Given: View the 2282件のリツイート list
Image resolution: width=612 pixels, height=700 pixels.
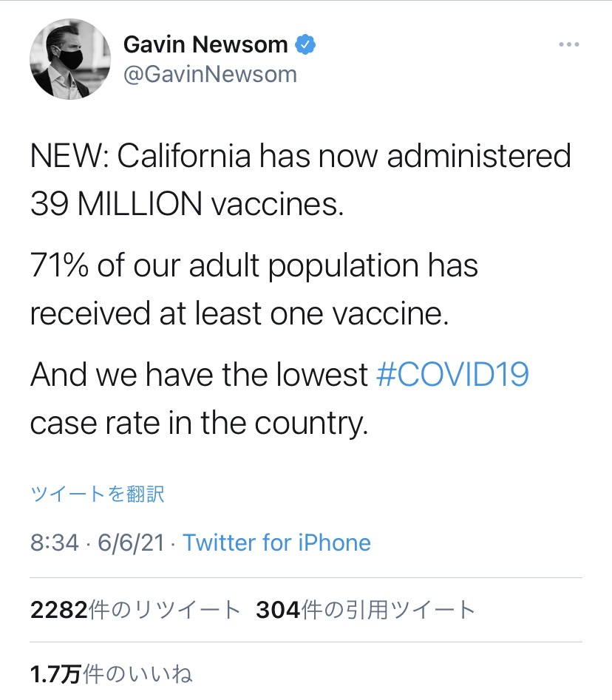Looking at the screenshot, I should pos(136,610).
